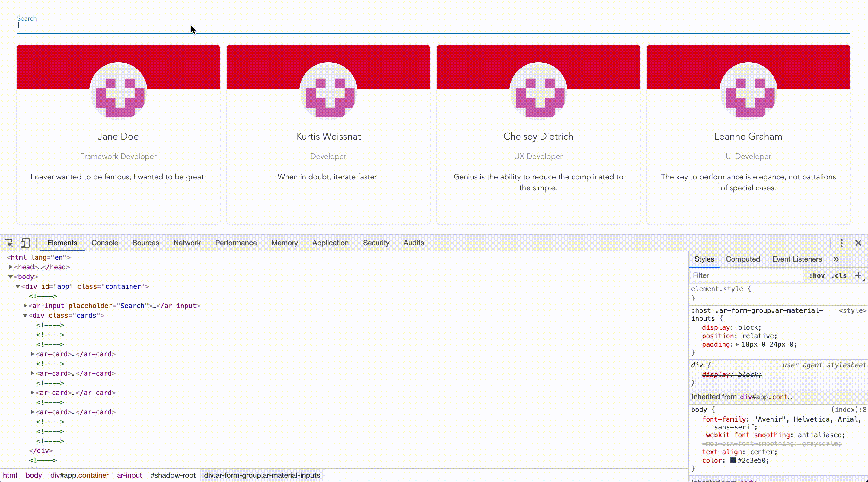The height and width of the screenshot is (482, 868).
Task: Close the DevTools panel
Action: click(x=858, y=243)
